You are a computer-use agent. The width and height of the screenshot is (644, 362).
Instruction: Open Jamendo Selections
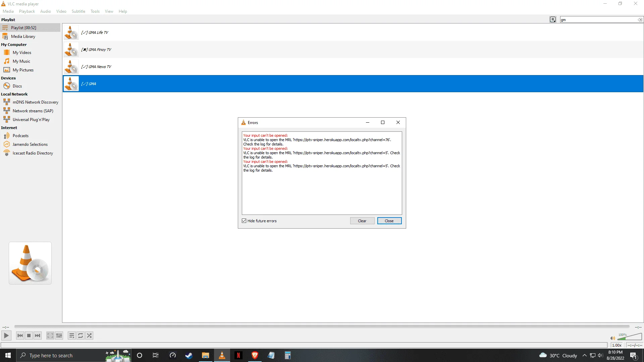pos(30,144)
